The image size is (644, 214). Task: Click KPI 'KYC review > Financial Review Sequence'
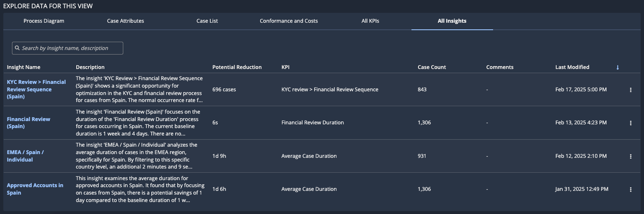330,89
